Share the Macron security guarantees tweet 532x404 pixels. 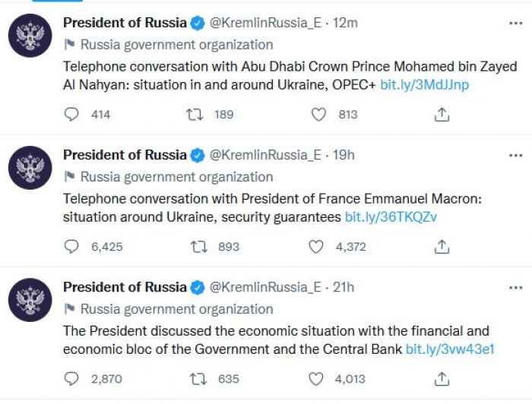[x=442, y=247]
